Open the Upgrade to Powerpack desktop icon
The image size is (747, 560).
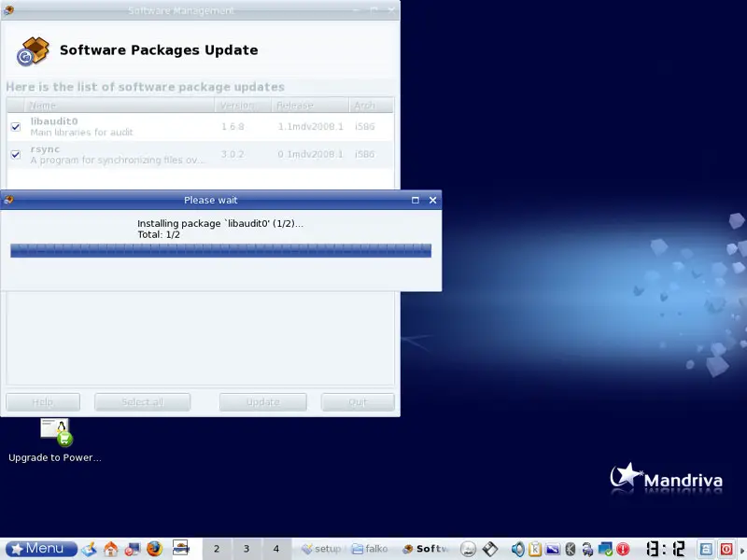coord(55,432)
